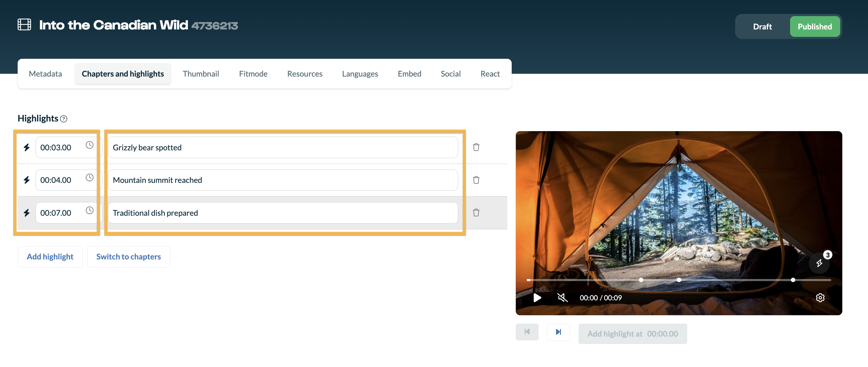Screen dimensions: 868x367
Task: Click the Add highlight button
Action: (x=50, y=257)
